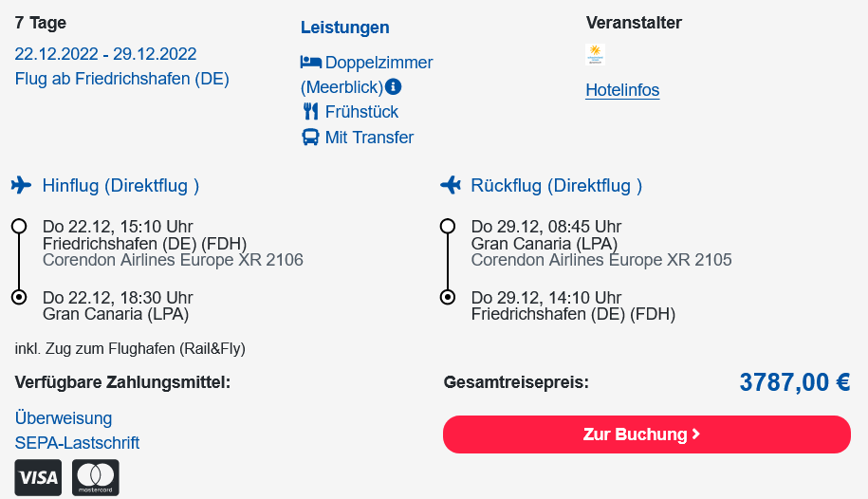
Task: Click the Hinflug (Direktflug) heading
Action: [120, 186]
